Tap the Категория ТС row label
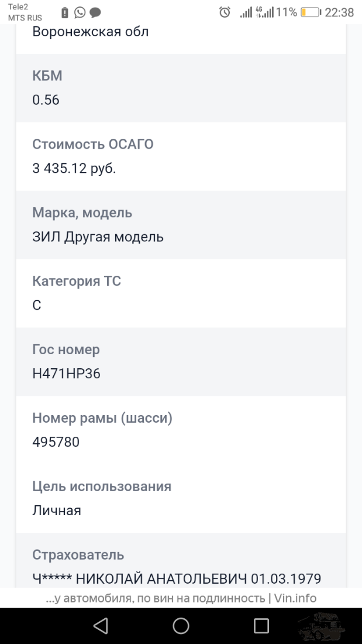The image size is (362, 644). click(77, 281)
